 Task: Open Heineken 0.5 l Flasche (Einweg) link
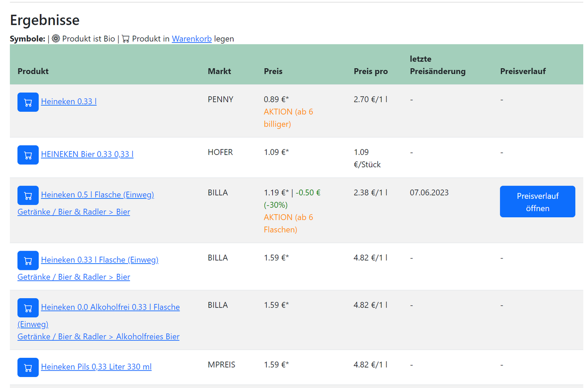coord(97,195)
